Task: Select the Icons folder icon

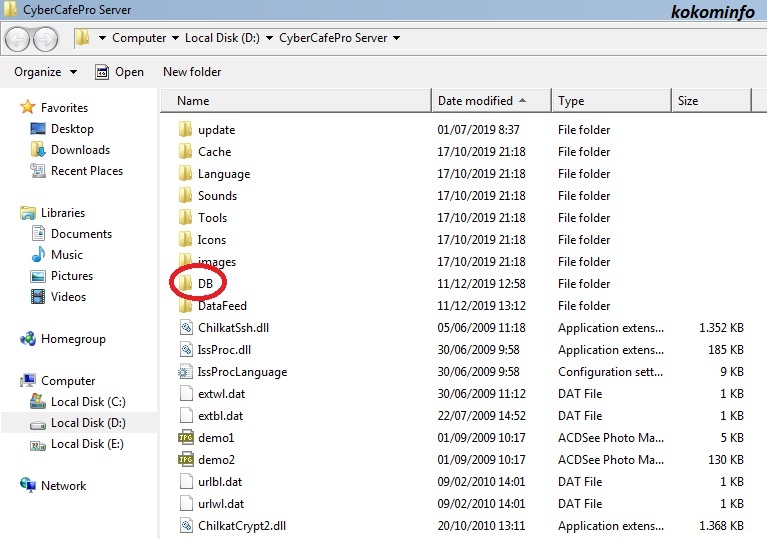Action: pyautogui.click(x=185, y=240)
